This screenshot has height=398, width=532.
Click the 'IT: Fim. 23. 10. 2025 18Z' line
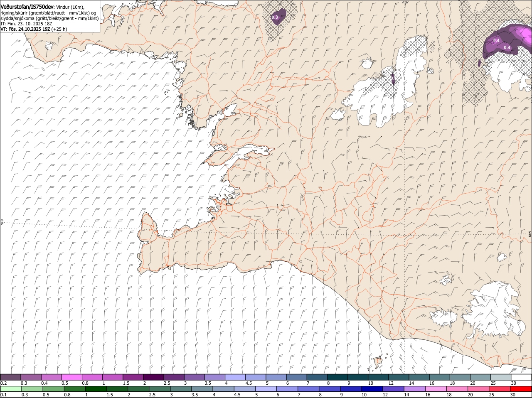(x=26, y=24)
